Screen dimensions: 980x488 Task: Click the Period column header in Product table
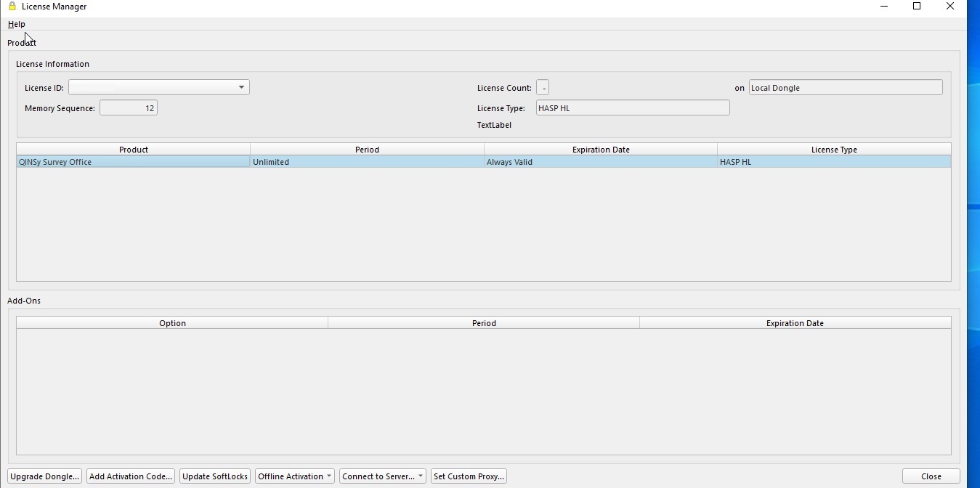[x=367, y=150]
